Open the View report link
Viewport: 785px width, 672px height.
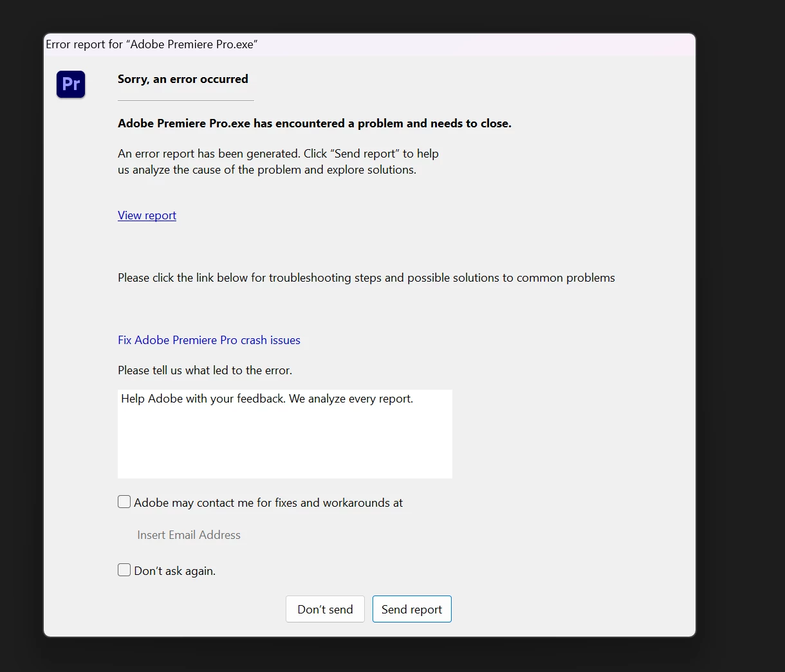click(147, 215)
